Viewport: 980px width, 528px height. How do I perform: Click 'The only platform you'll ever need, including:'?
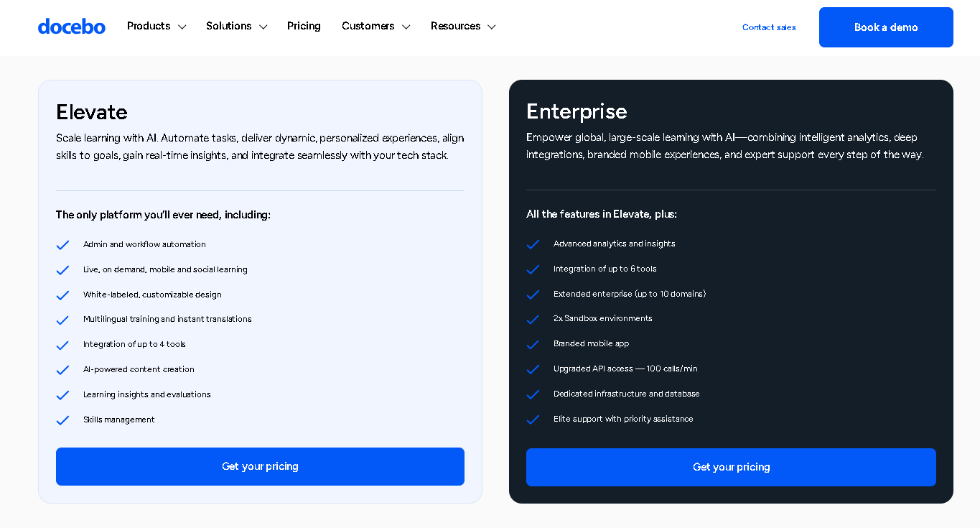coord(163,215)
